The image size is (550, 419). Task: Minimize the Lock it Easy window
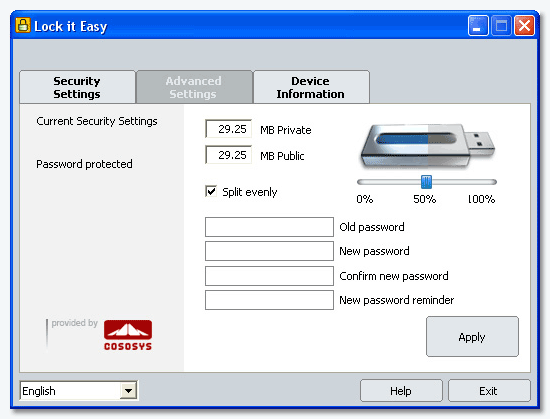point(478,26)
